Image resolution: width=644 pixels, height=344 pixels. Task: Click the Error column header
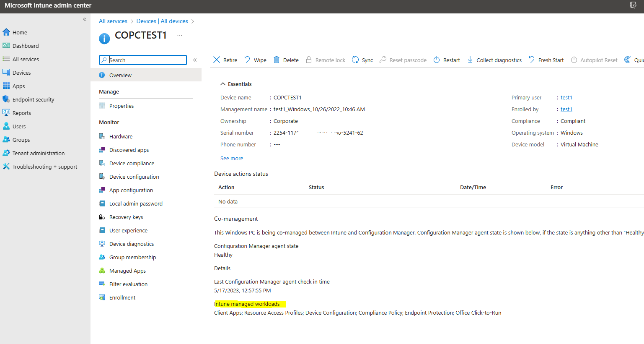[x=556, y=187]
